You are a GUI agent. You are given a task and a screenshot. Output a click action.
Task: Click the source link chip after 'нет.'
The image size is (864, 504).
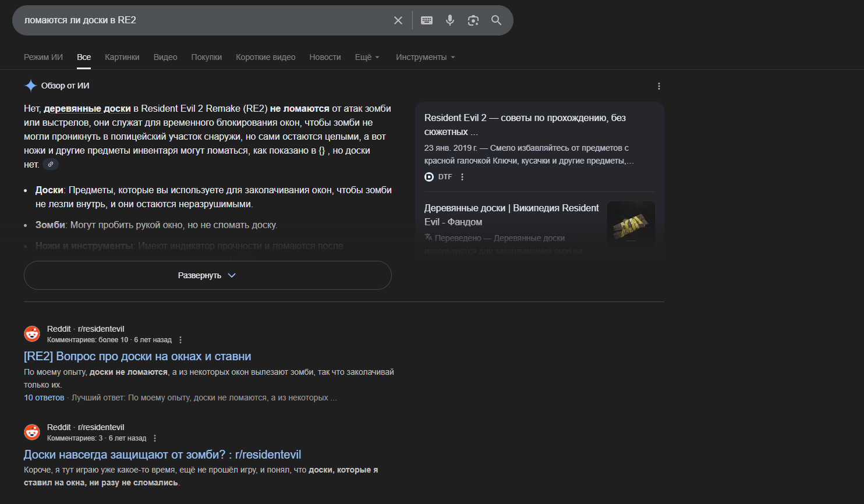[51, 165]
